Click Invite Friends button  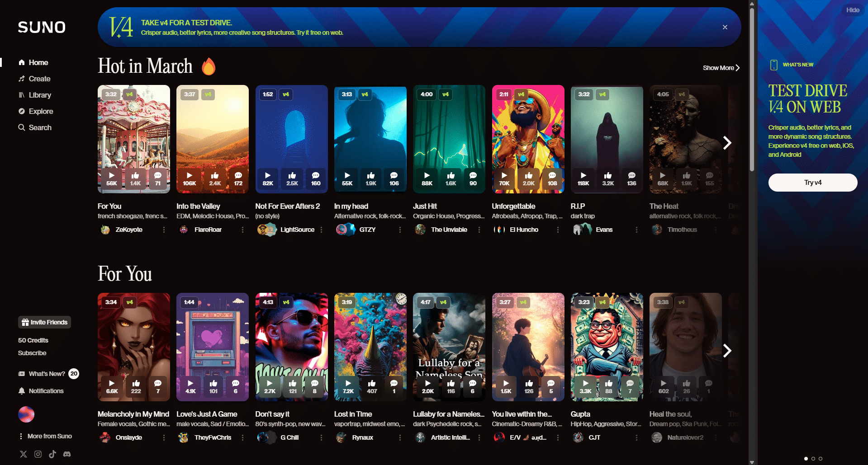pyautogui.click(x=44, y=322)
